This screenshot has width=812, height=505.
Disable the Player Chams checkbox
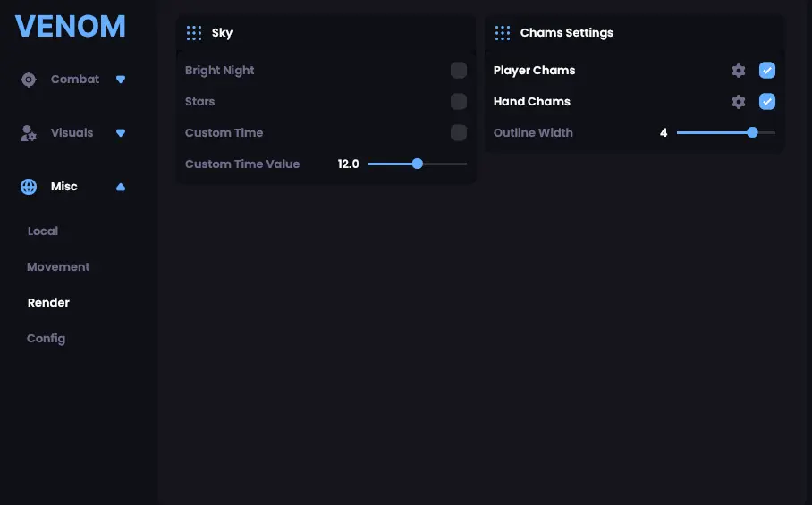point(767,71)
